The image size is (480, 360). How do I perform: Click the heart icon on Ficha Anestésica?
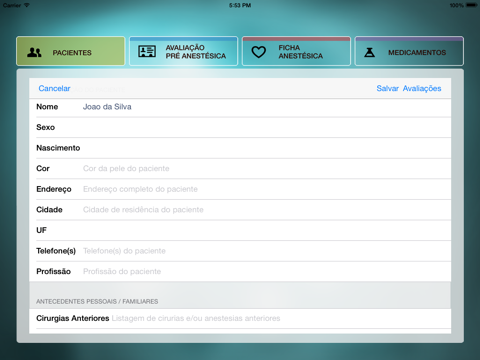pyautogui.click(x=258, y=52)
